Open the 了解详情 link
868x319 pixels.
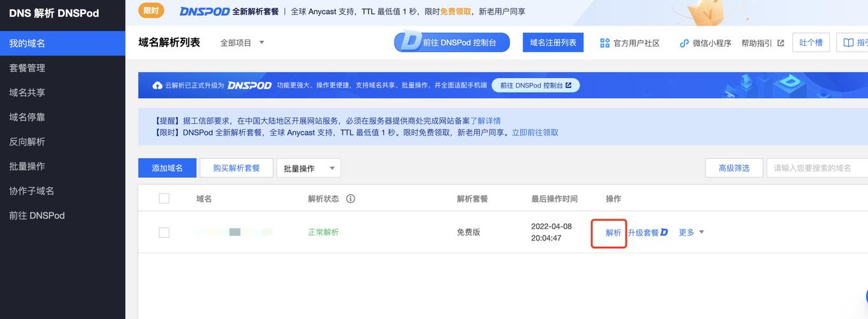pyautogui.click(x=485, y=121)
